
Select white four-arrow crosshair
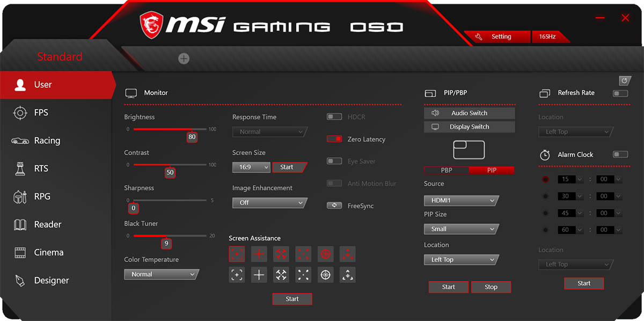click(281, 275)
